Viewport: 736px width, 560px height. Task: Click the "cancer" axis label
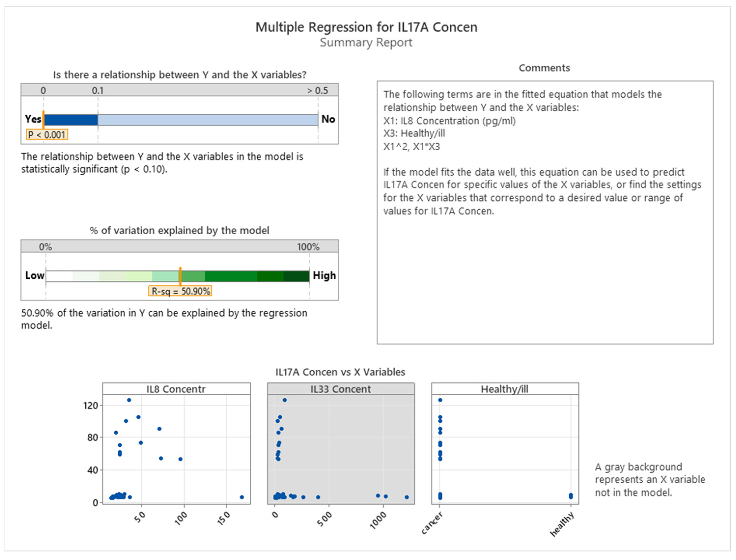tap(432, 523)
